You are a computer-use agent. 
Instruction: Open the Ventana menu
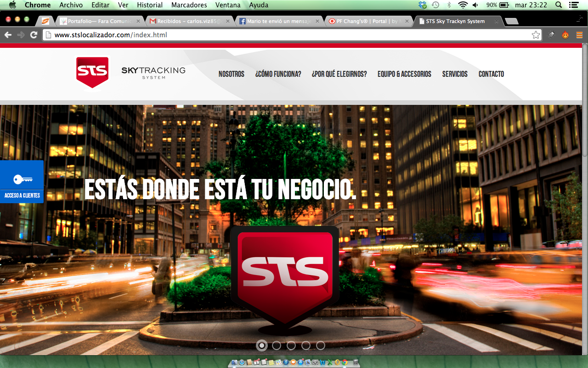coord(228,5)
